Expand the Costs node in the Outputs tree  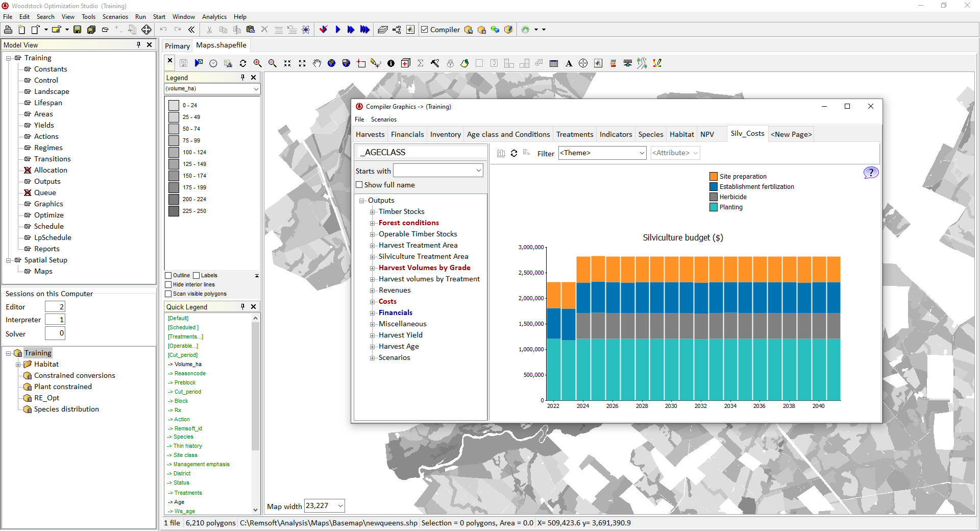click(372, 301)
